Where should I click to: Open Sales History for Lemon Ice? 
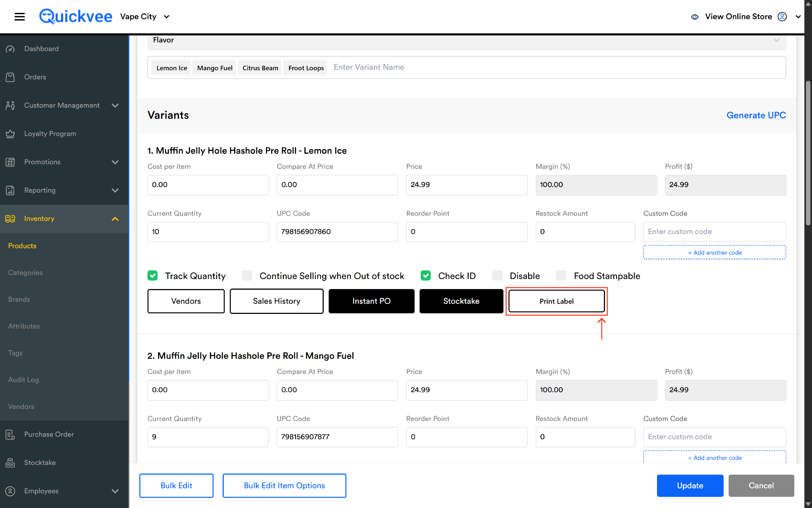tap(277, 301)
